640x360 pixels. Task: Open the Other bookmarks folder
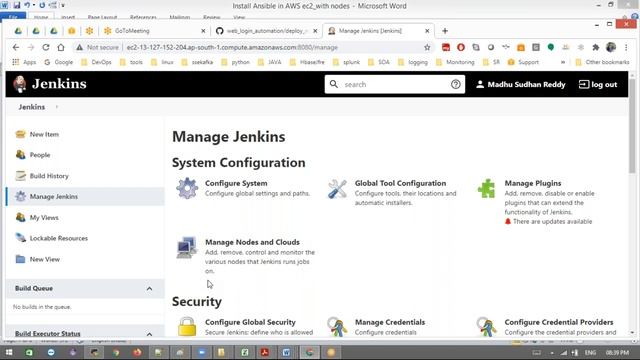(x=602, y=62)
